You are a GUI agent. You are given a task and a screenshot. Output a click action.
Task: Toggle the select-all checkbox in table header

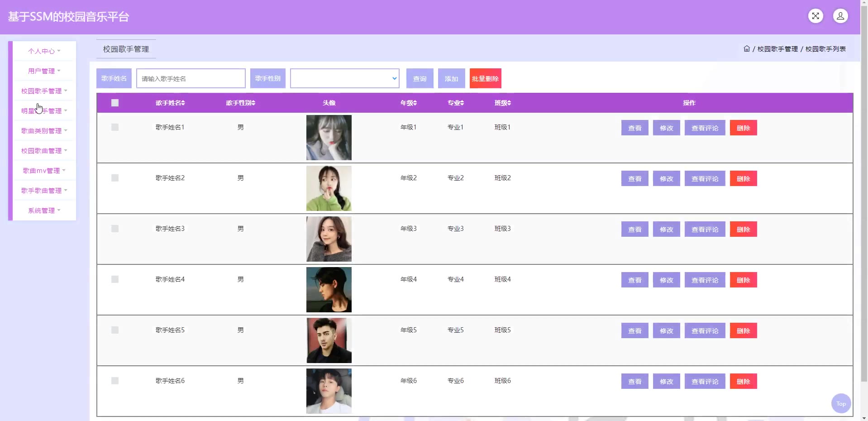(115, 103)
